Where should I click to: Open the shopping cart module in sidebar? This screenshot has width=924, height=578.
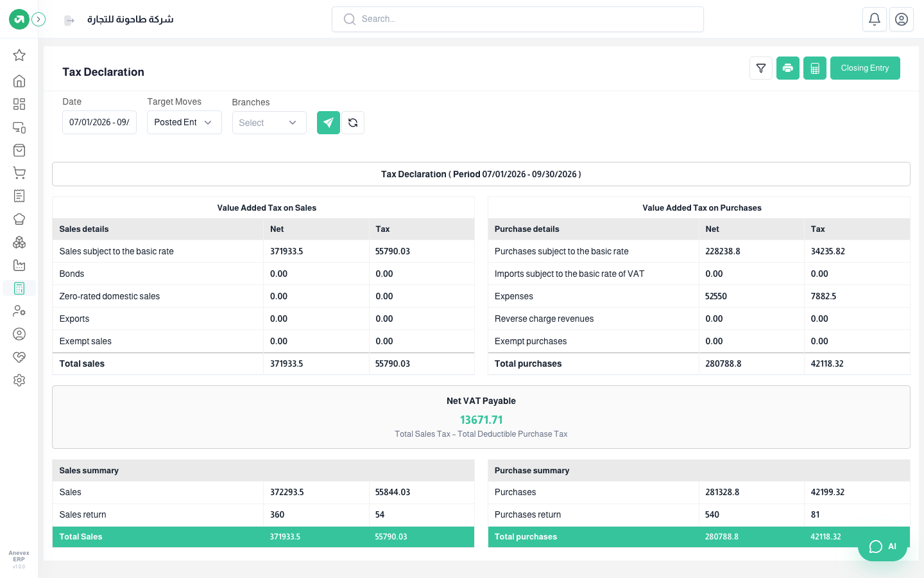(x=19, y=173)
